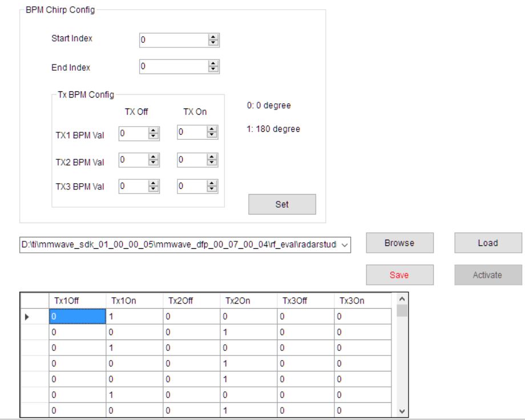Decrement TX1 BPM Val TX Off spinner
Viewport: 525px width, 420px height.
click(x=154, y=136)
